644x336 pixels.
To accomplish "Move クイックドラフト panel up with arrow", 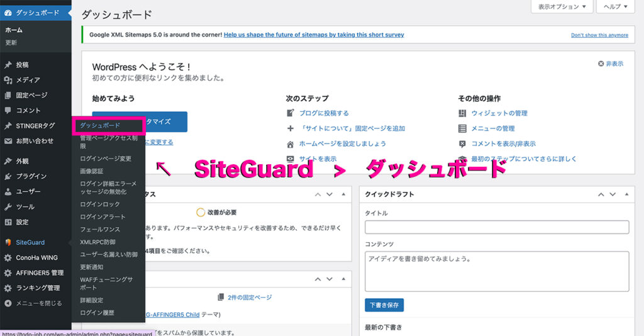I will pos(601,194).
